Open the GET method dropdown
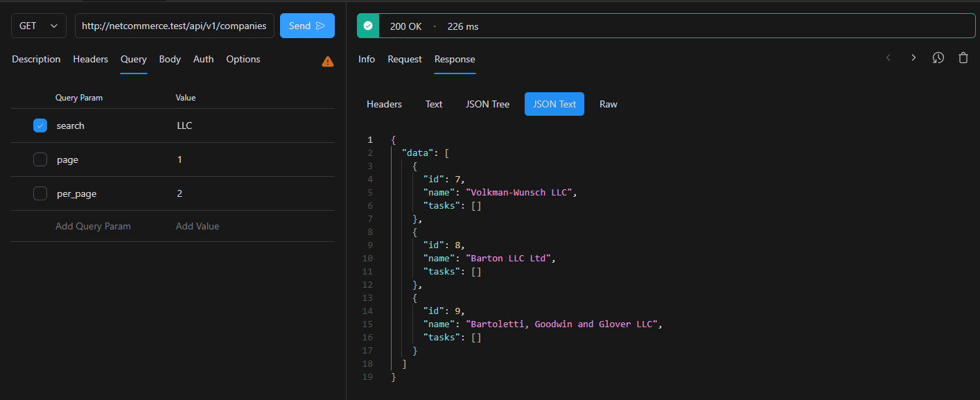980x400 pixels. pos(38,25)
